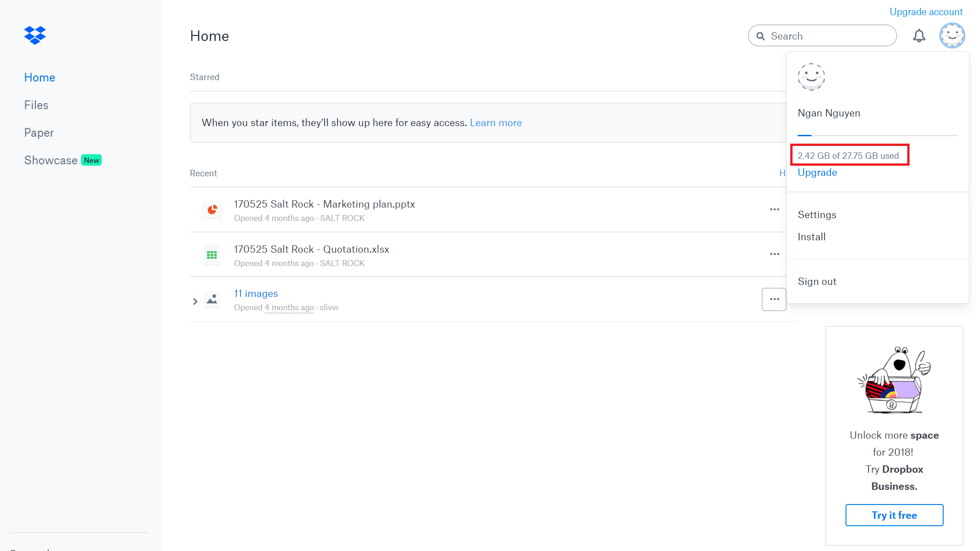980x551 pixels.
Task: Click the image icon for 11 images
Action: pos(212,300)
